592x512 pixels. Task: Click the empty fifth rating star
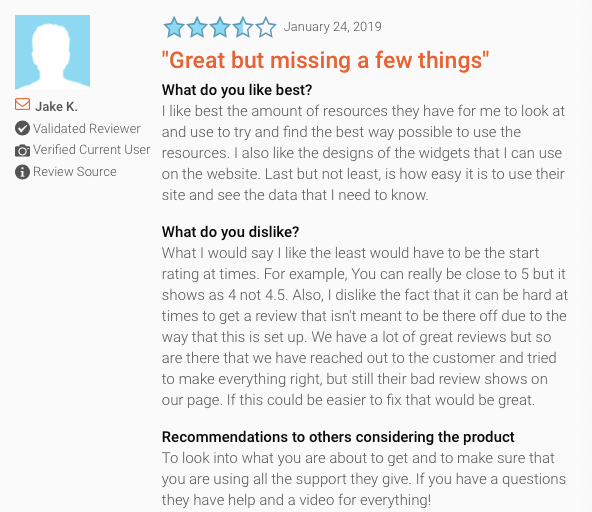click(x=266, y=27)
